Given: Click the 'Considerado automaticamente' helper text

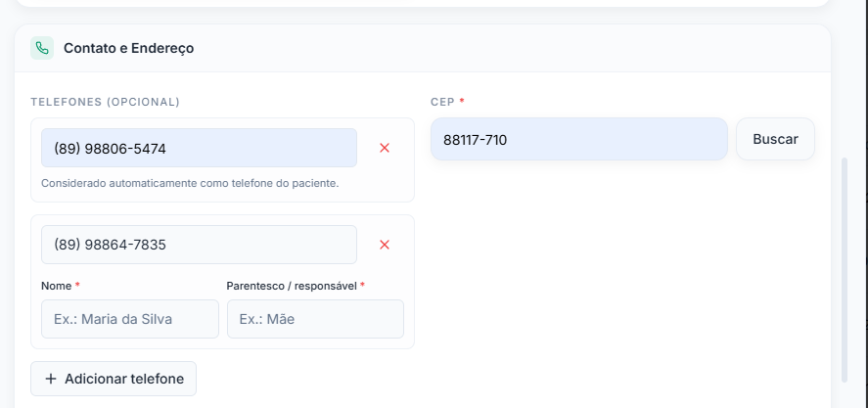Looking at the screenshot, I should pos(190,183).
